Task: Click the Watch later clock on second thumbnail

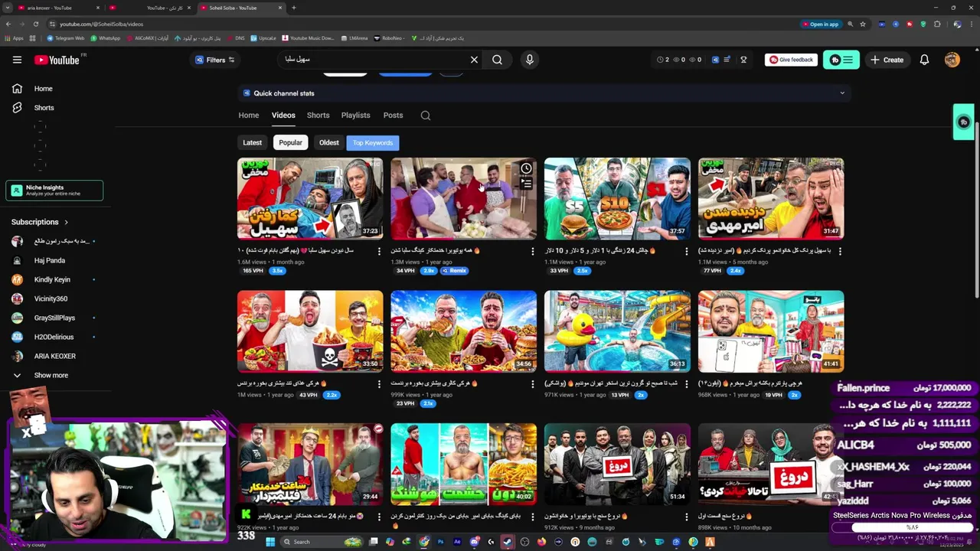Action: tap(526, 169)
